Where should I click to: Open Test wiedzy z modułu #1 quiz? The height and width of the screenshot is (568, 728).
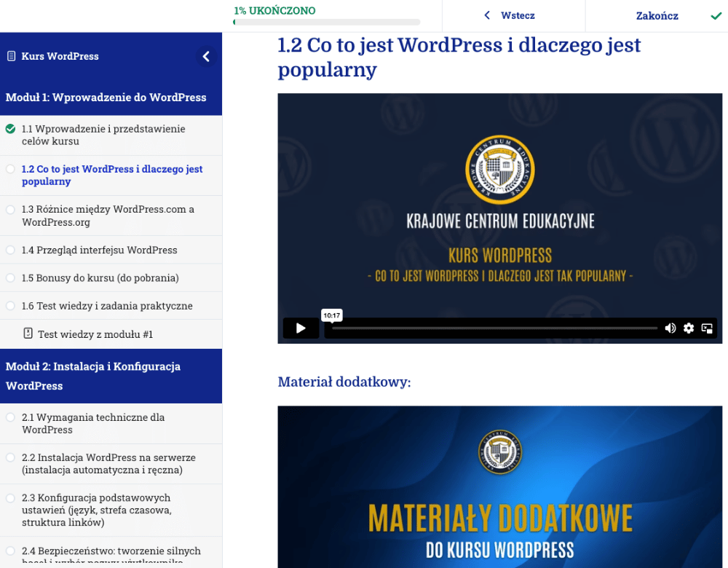[111, 334]
